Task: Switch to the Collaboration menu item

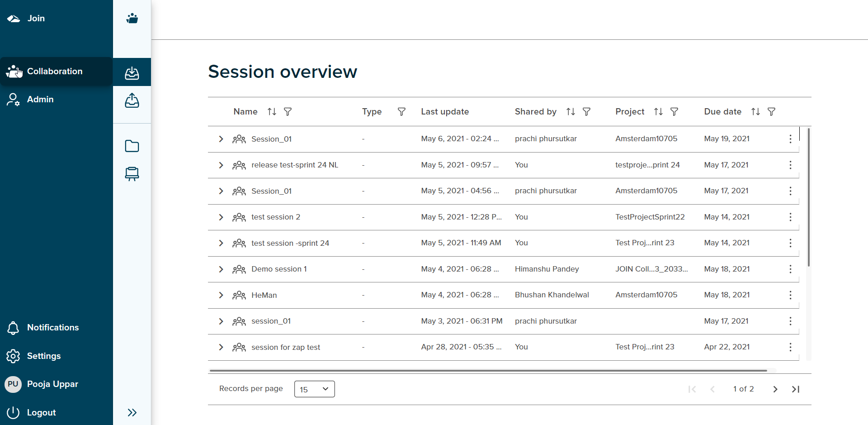Action: (x=54, y=71)
